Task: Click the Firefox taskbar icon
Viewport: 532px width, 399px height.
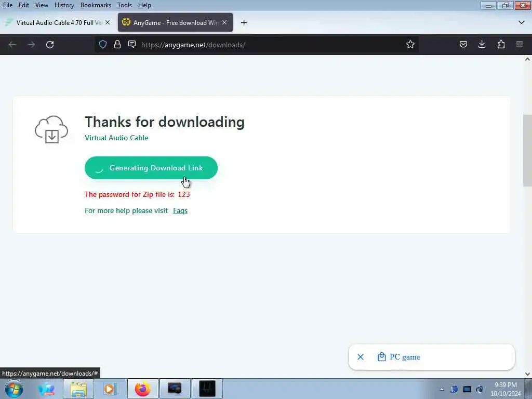Action: pyautogui.click(x=142, y=389)
